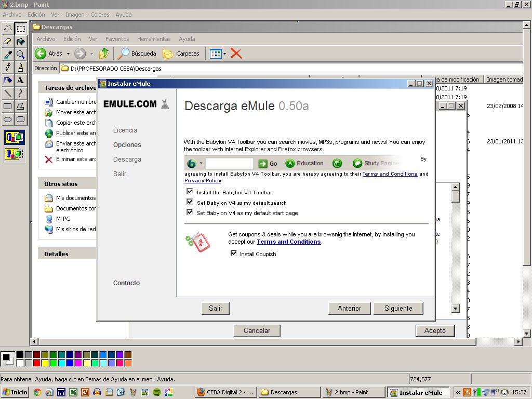The image size is (532, 399).
Task: Open the Ayuda menu in Paint
Action: 124,15
